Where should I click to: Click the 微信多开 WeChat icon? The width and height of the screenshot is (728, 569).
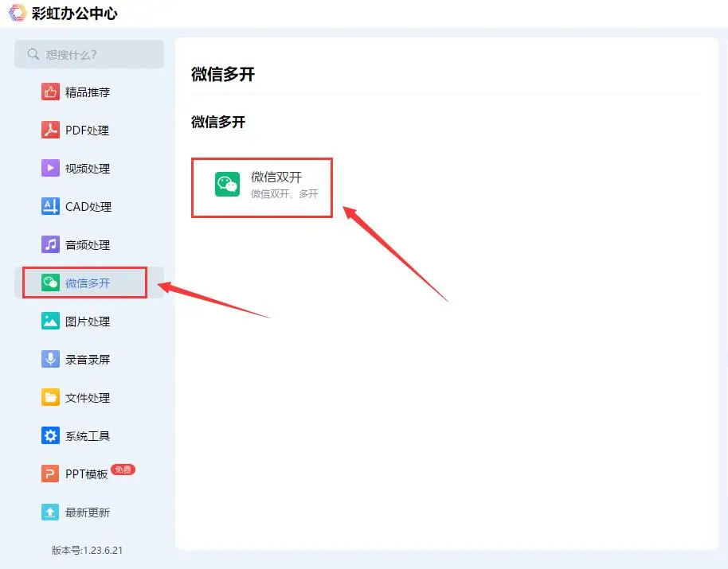click(49, 283)
